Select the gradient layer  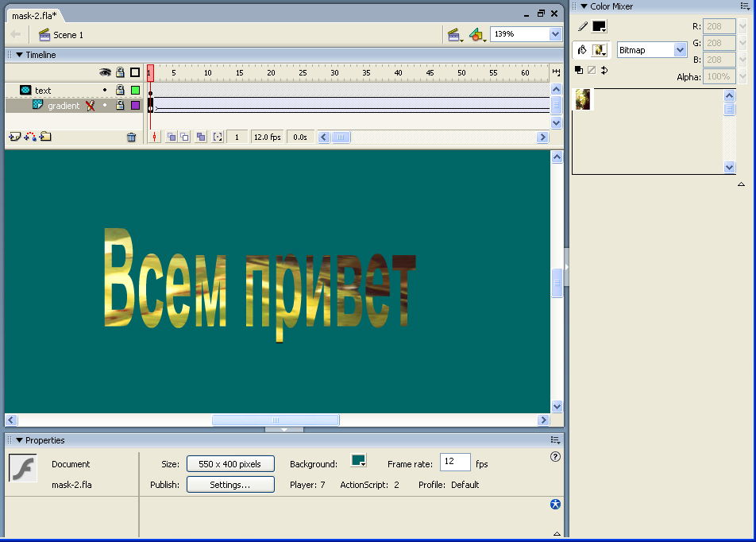(63, 106)
